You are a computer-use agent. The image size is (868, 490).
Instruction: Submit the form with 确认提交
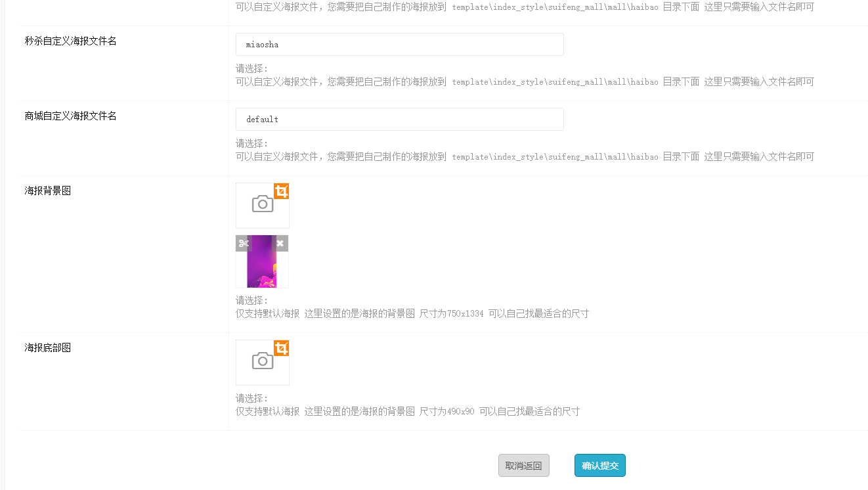point(599,466)
